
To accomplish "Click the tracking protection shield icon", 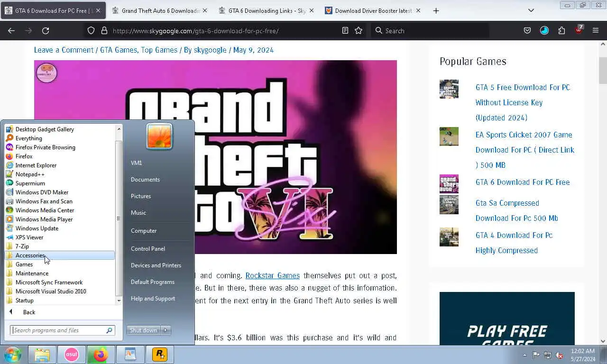I will (91, 31).
